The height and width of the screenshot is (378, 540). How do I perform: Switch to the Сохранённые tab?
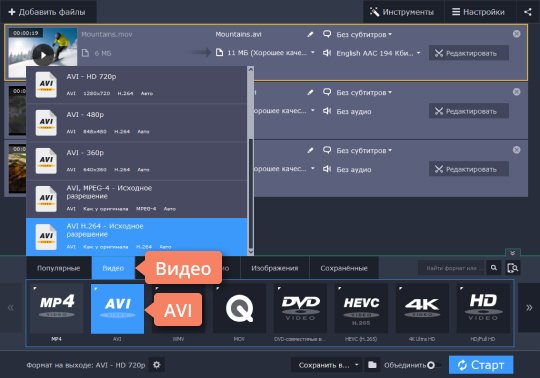344,268
